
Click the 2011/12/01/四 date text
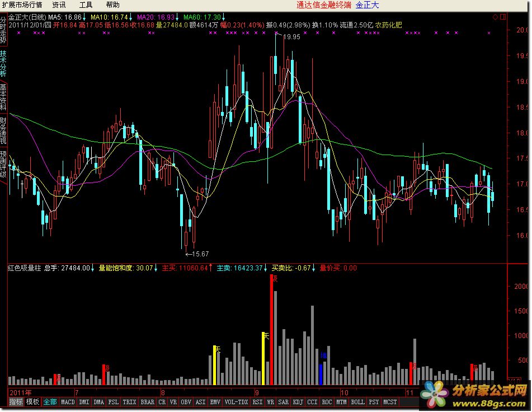pyautogui.click(x=30, y=25)
